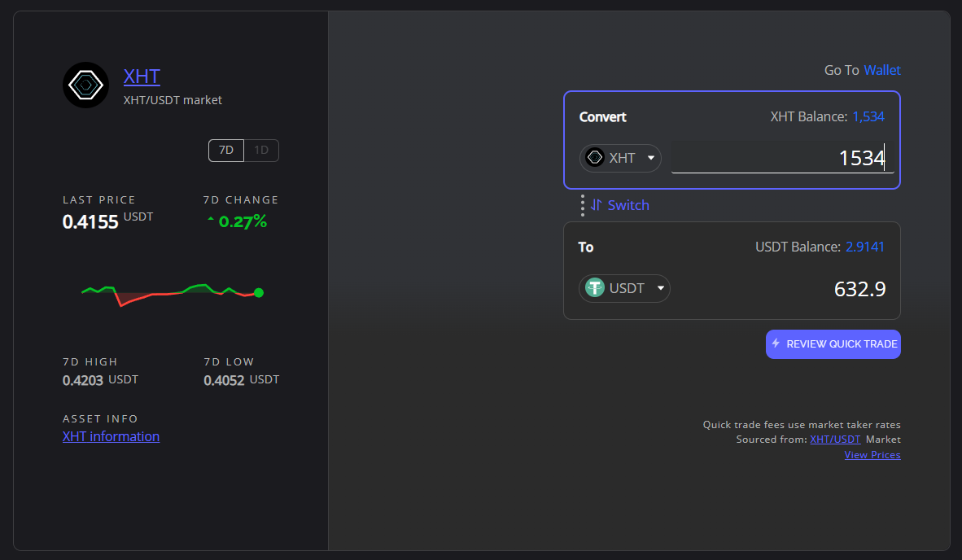The width and height of the screenshot is (962, 560).
Task: Click the Switch currencies button
Action: pyautogui.click(x=619, y=205)
